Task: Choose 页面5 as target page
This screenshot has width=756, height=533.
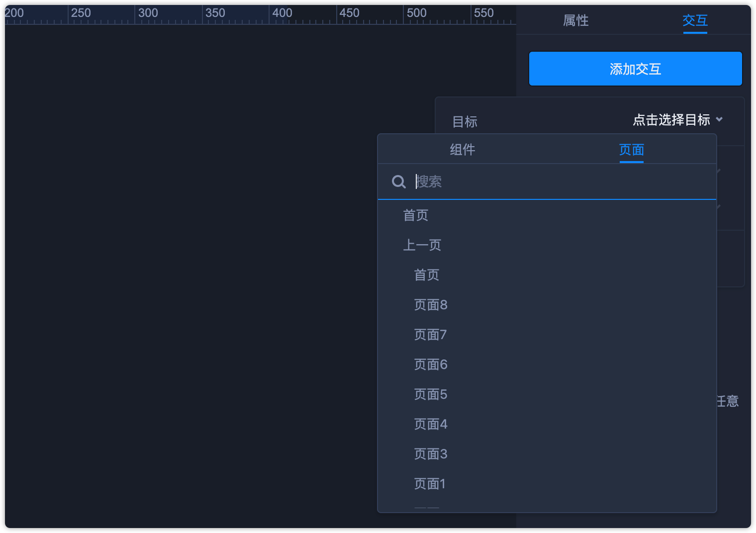Action: tap(431, 394)
